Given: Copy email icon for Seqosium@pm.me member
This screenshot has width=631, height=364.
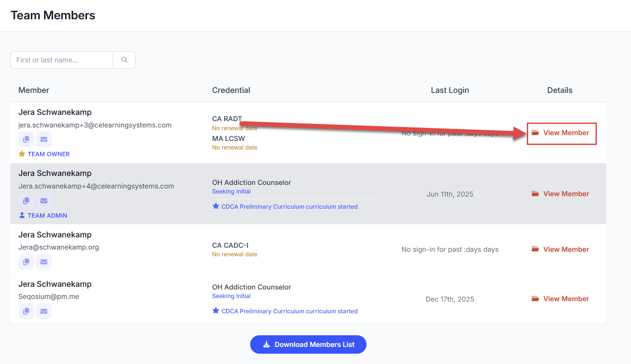Looking at the screenshot, I should click(x=26, y=311).
